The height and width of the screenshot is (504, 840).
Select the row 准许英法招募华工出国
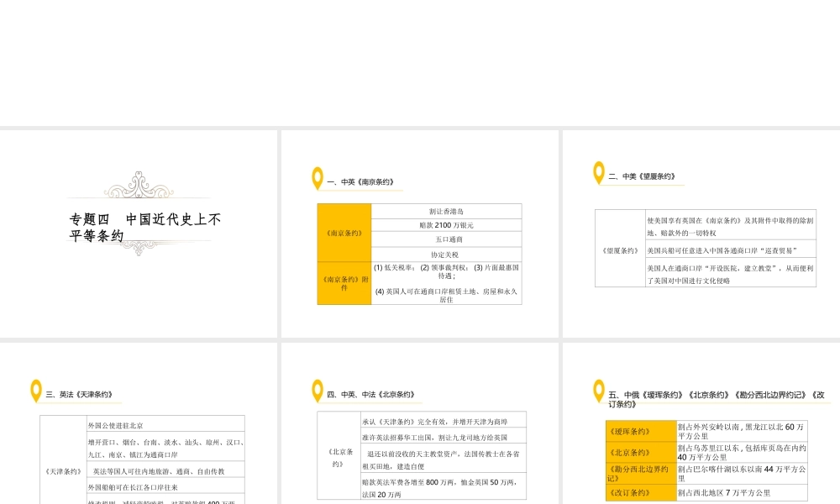[444, 437]
